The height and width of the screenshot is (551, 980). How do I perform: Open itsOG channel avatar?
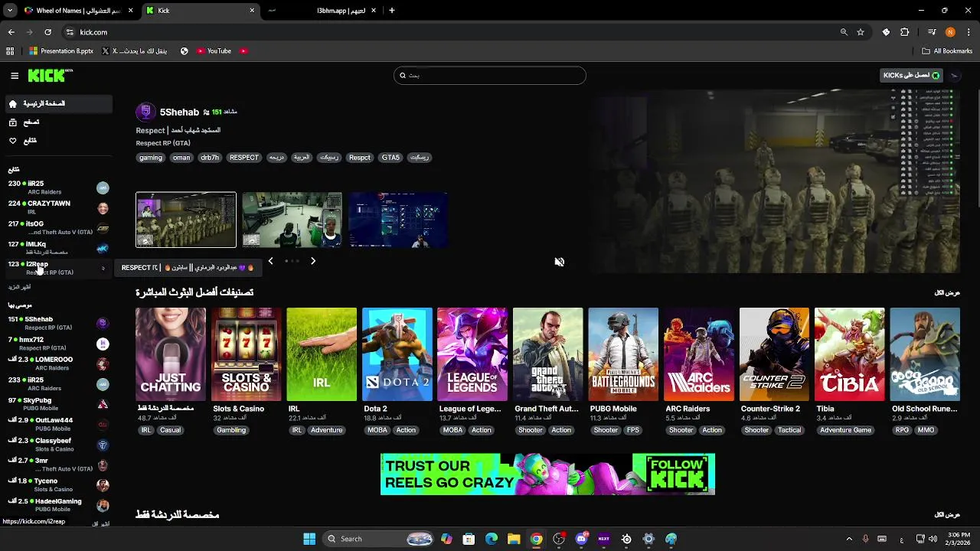103,228
